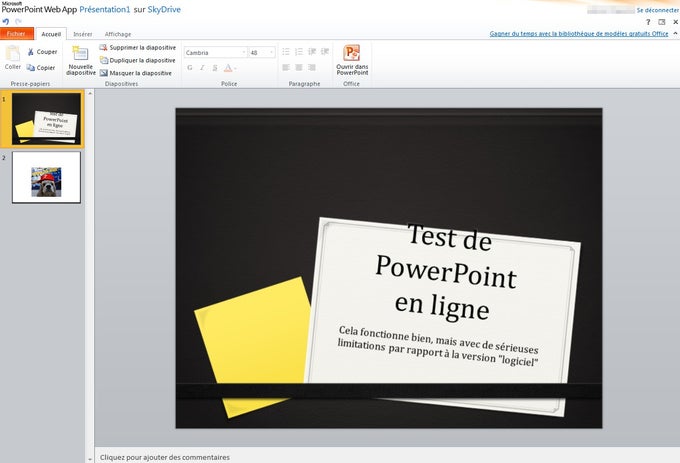Toggle bold (G) formatting
This screenshot has height=463, width=680.
(190, 68)
